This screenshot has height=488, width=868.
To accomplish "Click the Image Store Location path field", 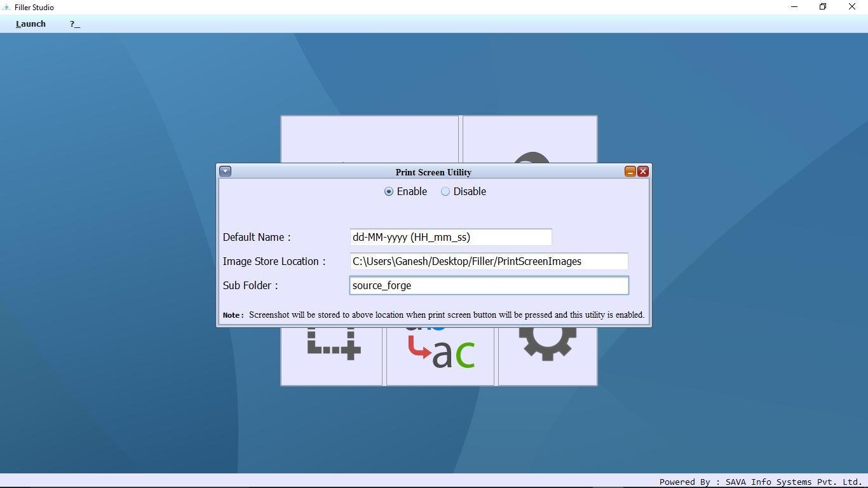I will (488, 261).
